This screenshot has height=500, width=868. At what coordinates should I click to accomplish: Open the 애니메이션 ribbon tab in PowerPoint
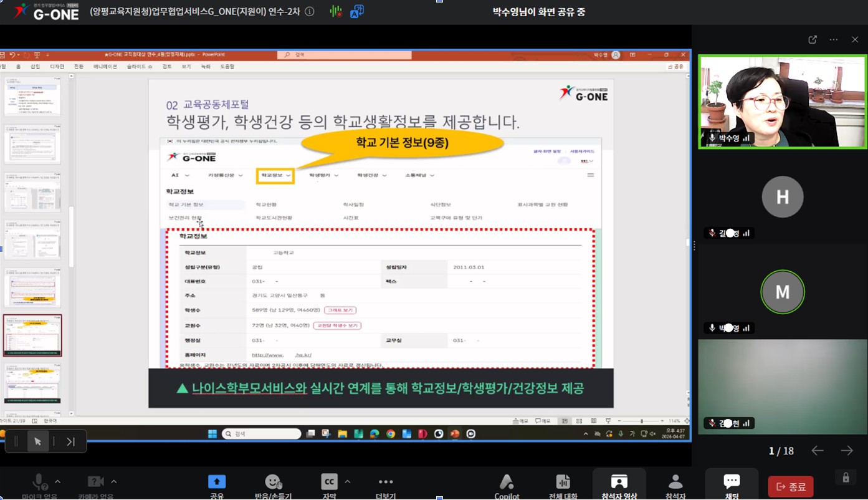pos(105,66)
